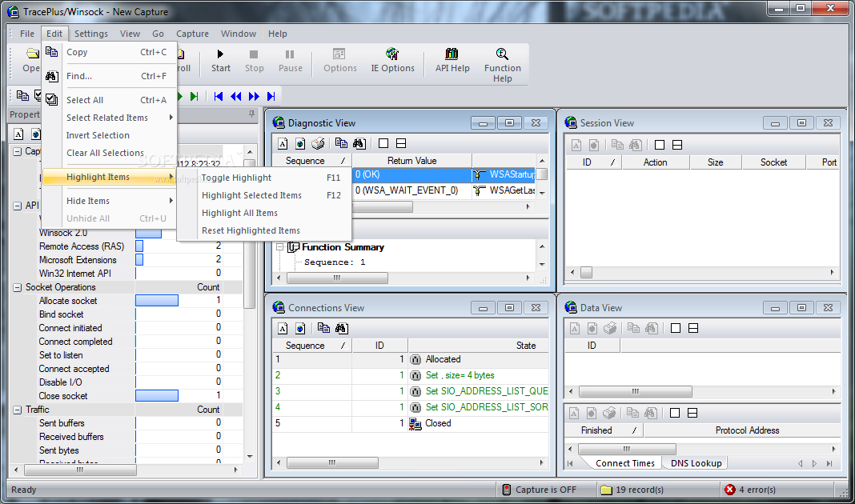The image size is (855, 504).
Task: Click font icon in Diagnostic View toolbar
Action: coord(283,143)
